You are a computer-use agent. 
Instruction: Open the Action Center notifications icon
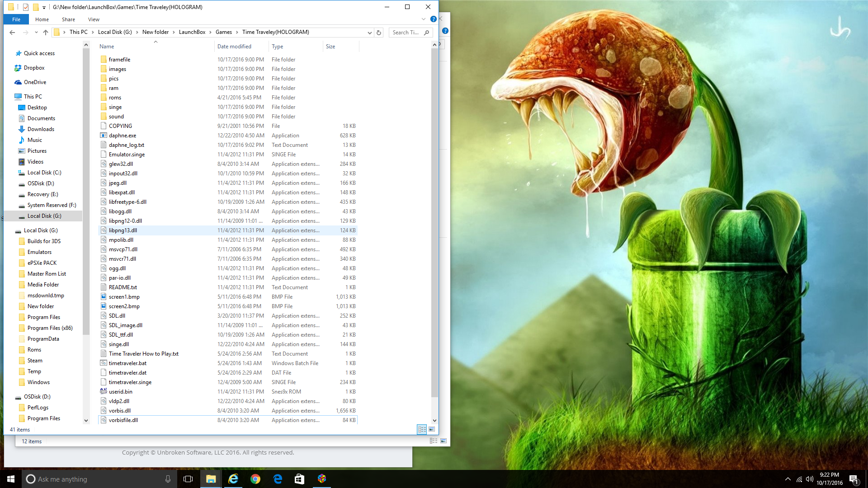click(x=854, y=479)
